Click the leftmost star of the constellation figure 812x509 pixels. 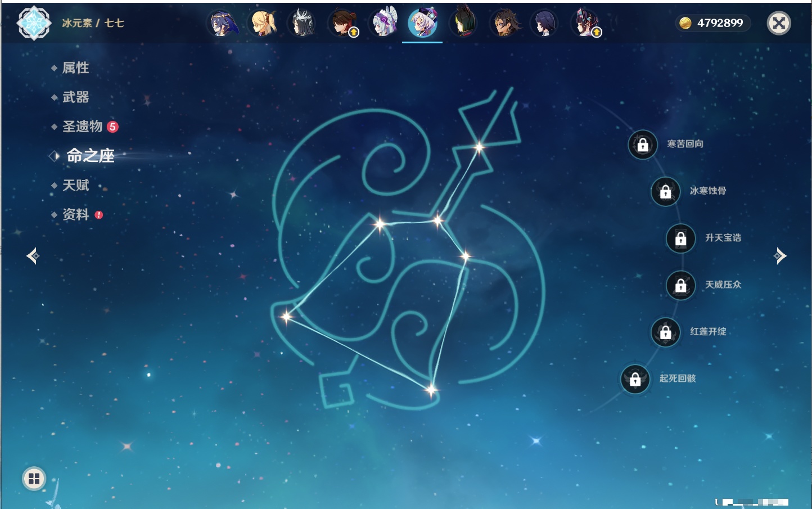(x=286, y=317)
